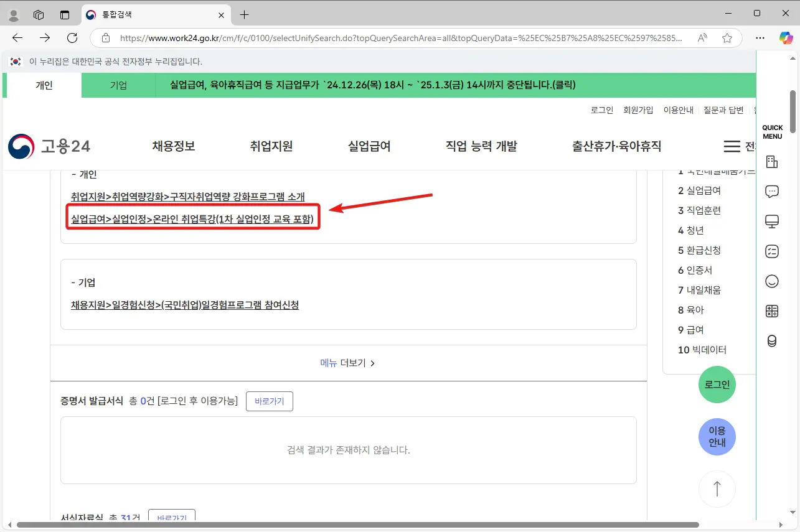Screen dimensions: 800x532
Task: Expand 메뉴 더보기
Action: pos(347,363)
